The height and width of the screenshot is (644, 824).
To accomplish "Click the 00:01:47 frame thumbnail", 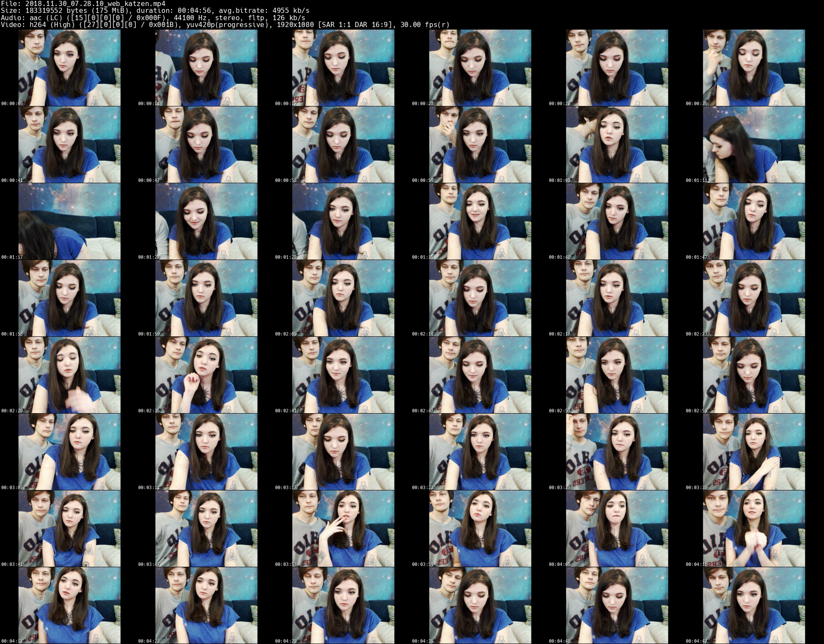I will click(x=754, y=221).
